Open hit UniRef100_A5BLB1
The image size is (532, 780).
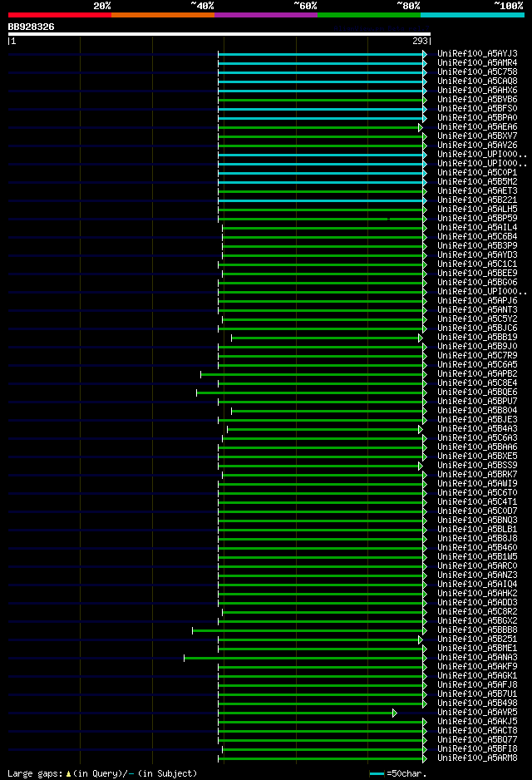coord(477,529)
